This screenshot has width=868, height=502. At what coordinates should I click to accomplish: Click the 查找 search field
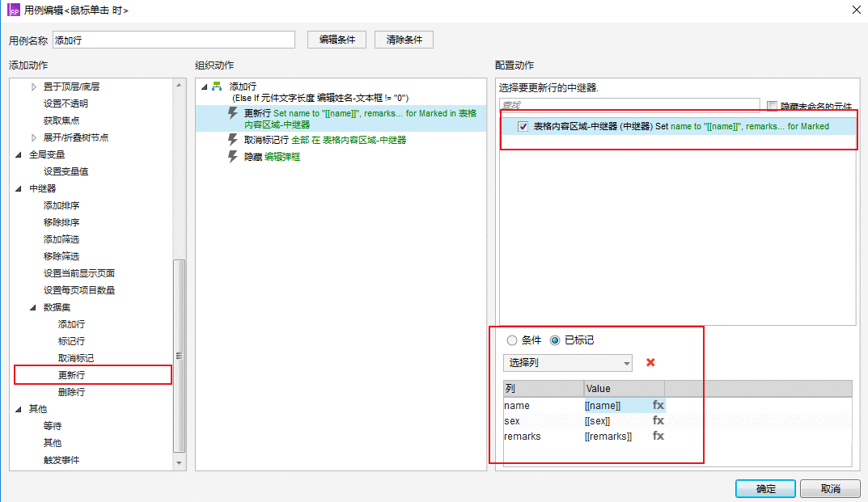pyautogui.click(x=629, y=105)
